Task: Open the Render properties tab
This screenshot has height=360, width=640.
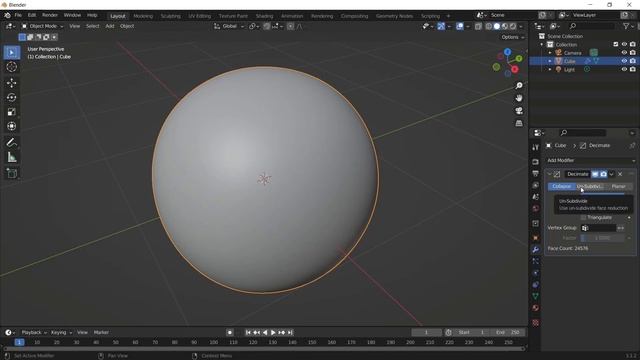Action: coord(536,162)
